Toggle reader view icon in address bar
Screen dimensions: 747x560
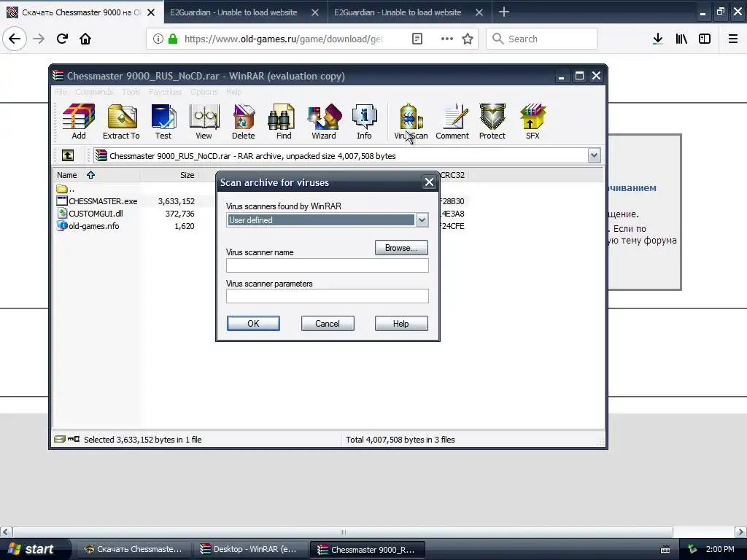[x=417, y=39]
